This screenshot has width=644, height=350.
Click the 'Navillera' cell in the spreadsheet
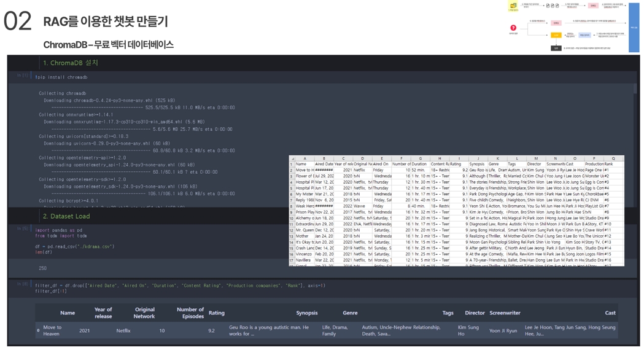(x=305, y=260)
